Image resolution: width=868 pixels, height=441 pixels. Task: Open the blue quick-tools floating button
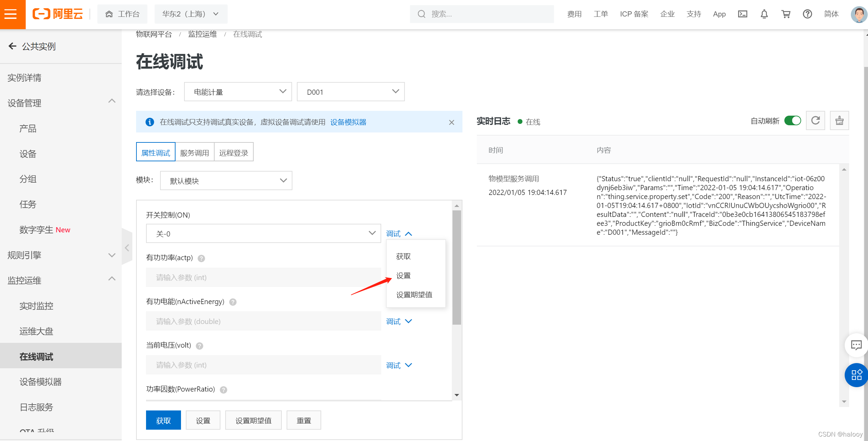856,375
